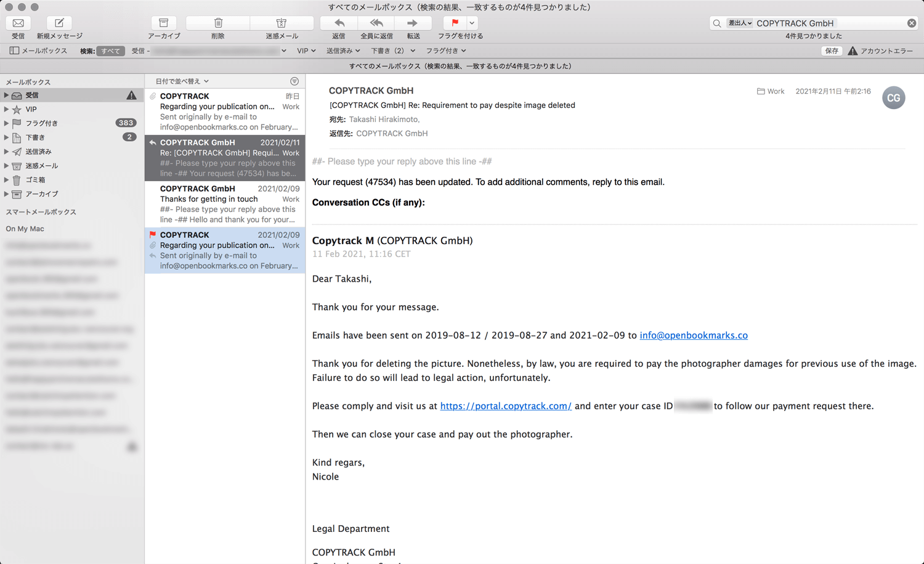Select the 送信済み sent mailbox
The width and height of the screenshot is (924, 564).
click(72, 152)
